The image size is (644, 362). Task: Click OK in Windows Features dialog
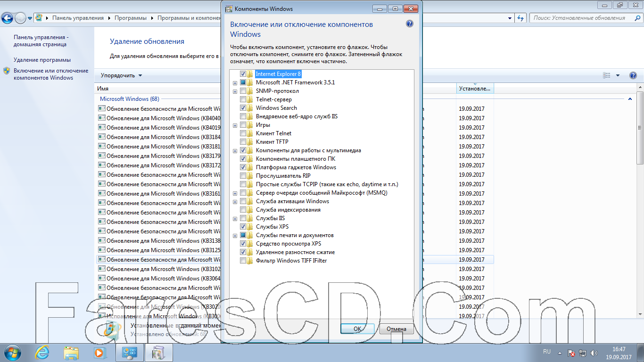(x=357, y=329)
